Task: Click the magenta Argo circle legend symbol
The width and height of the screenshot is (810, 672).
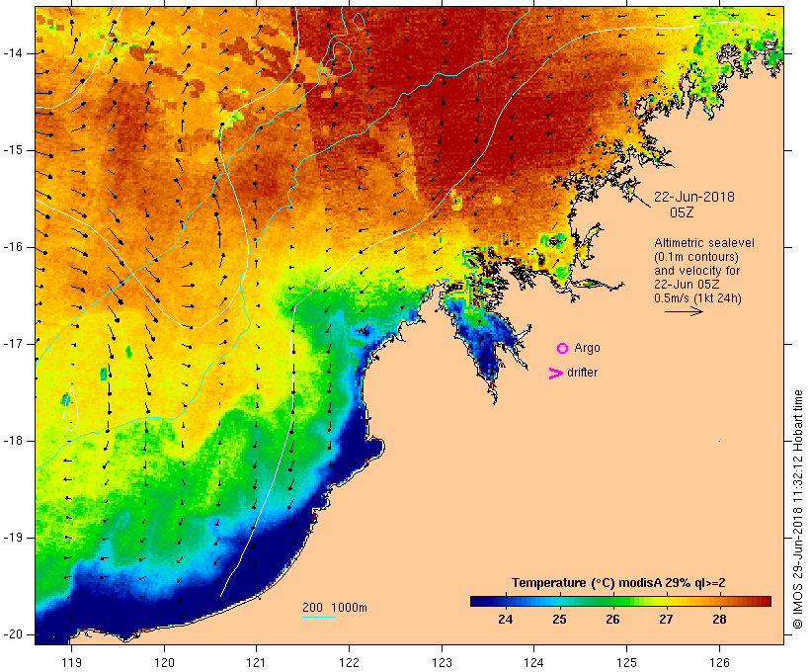Action: 563,349
